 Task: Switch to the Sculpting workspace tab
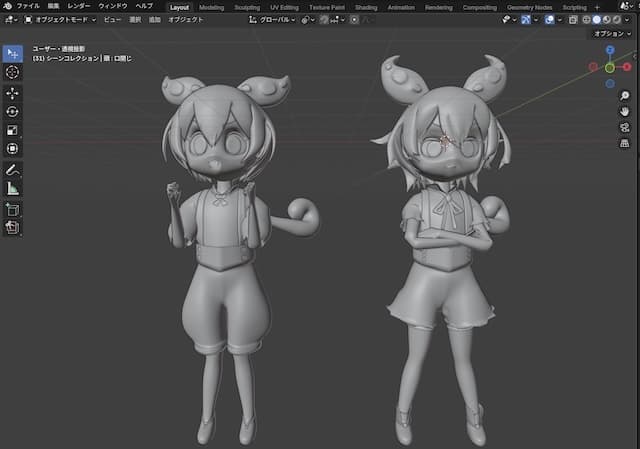(x=246, y=6)
